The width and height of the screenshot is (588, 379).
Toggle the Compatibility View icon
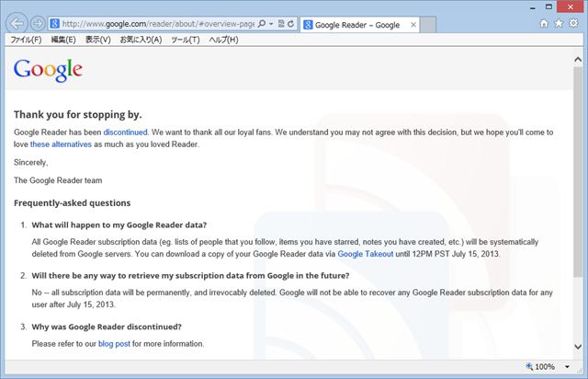pyautogui.click(x=281, y=24)
